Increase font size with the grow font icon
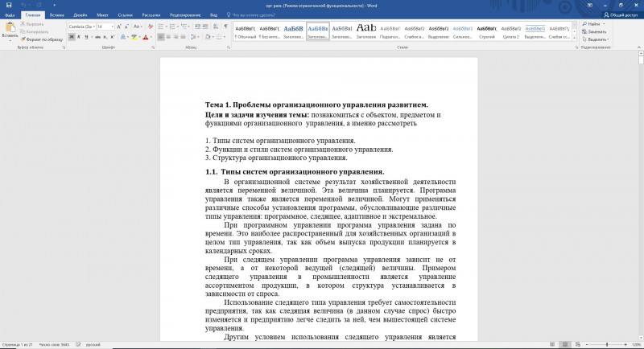The width and height of the screenshot is (644, 349). [119, 27]
